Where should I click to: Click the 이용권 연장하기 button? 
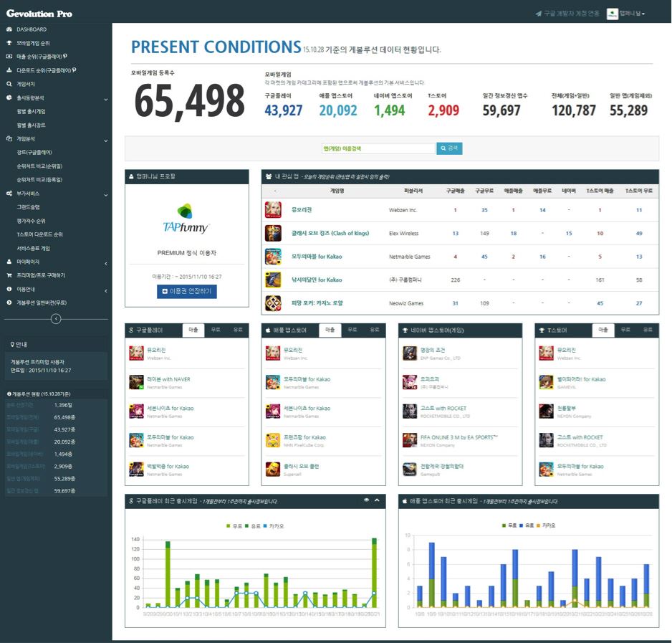pos(186,292)
